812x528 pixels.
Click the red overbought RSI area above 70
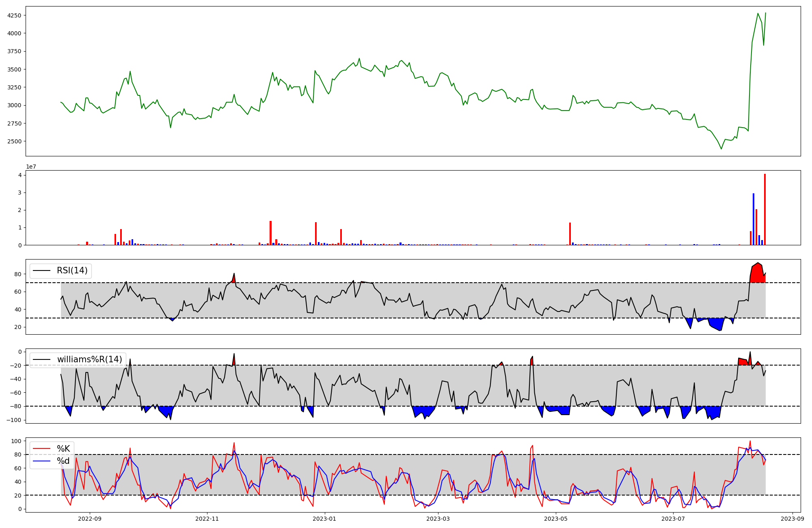pyautogui.click(x=757, y=274)
